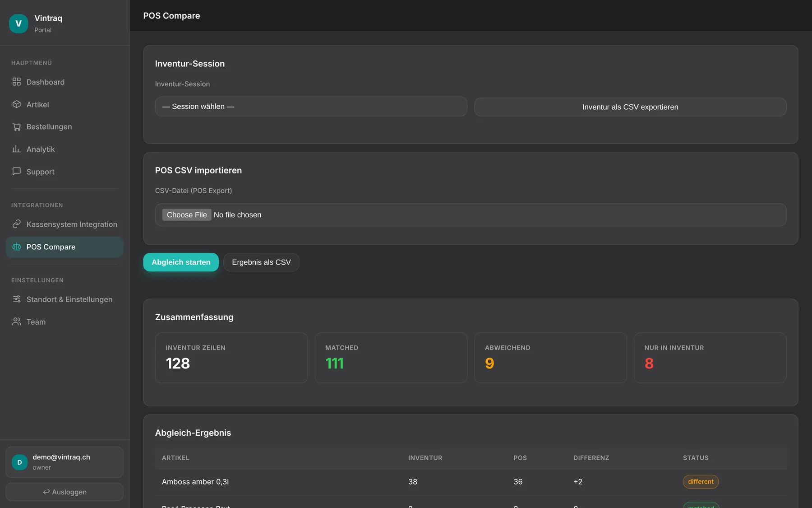Click the Vintraq logo avatar
This screenshot has width=812, height=508.
18,23
